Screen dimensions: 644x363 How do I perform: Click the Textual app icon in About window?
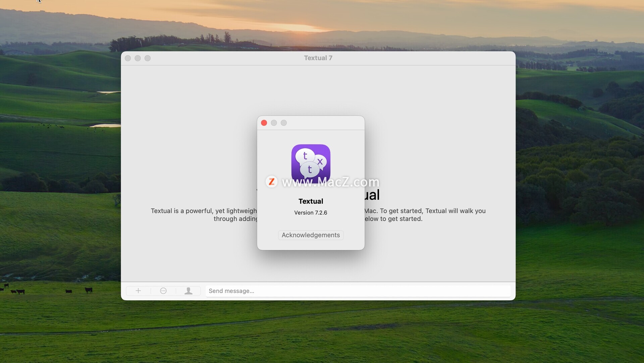(311, 164)
